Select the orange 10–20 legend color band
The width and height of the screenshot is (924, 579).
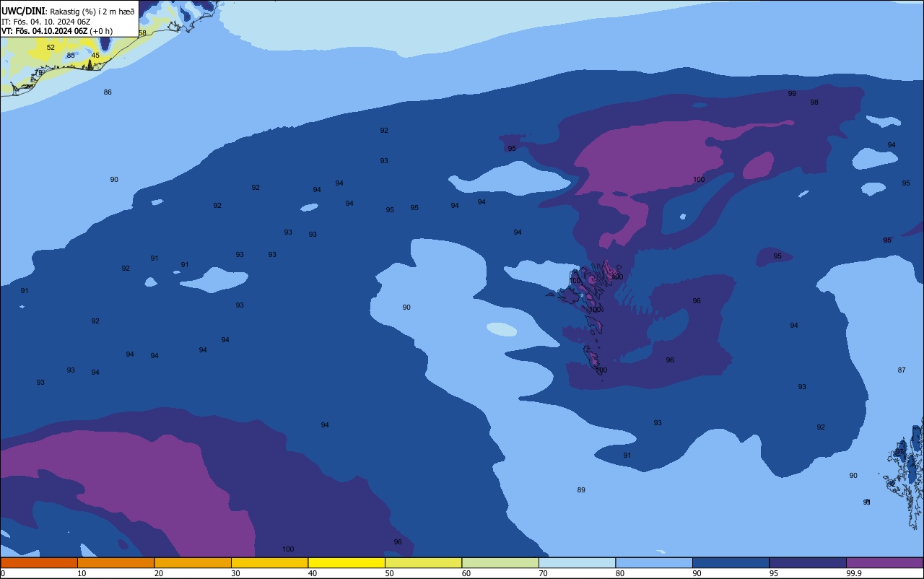[115, 562]
